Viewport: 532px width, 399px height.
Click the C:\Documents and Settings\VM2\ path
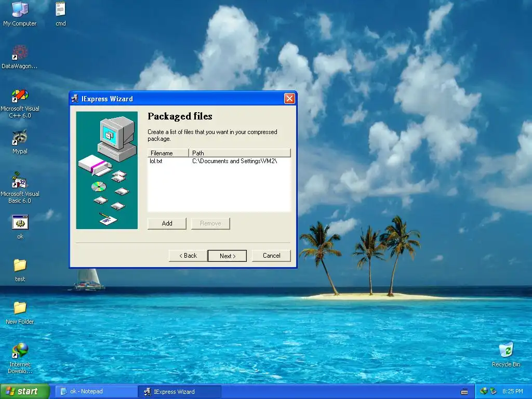235,161
